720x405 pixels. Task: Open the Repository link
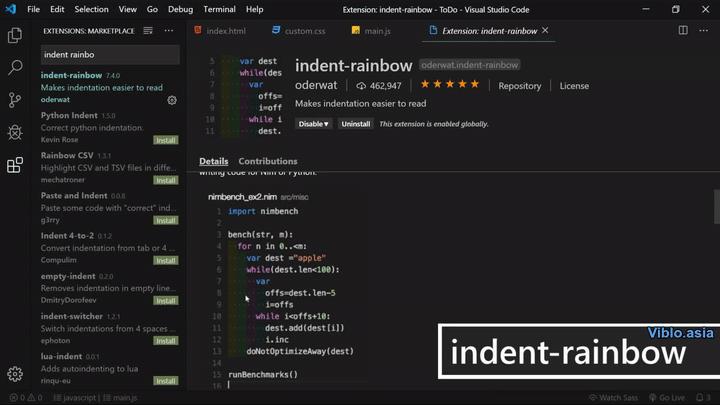pos(519,86)
